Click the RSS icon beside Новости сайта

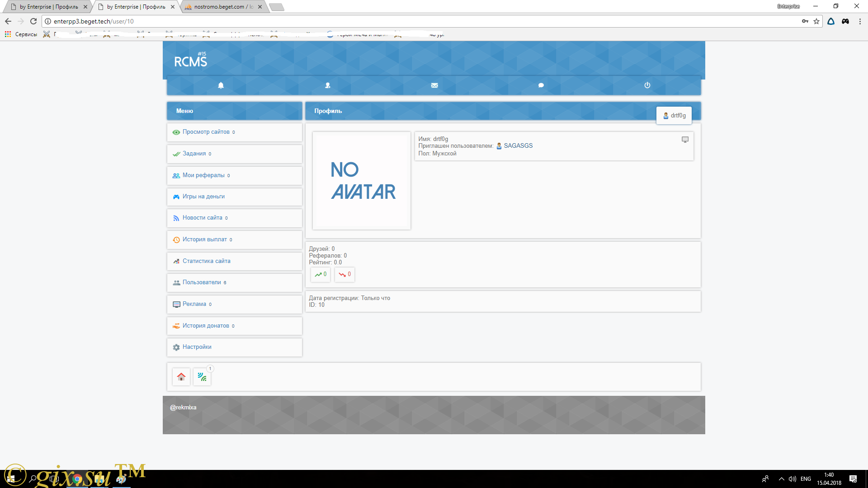tap(176, 218)
